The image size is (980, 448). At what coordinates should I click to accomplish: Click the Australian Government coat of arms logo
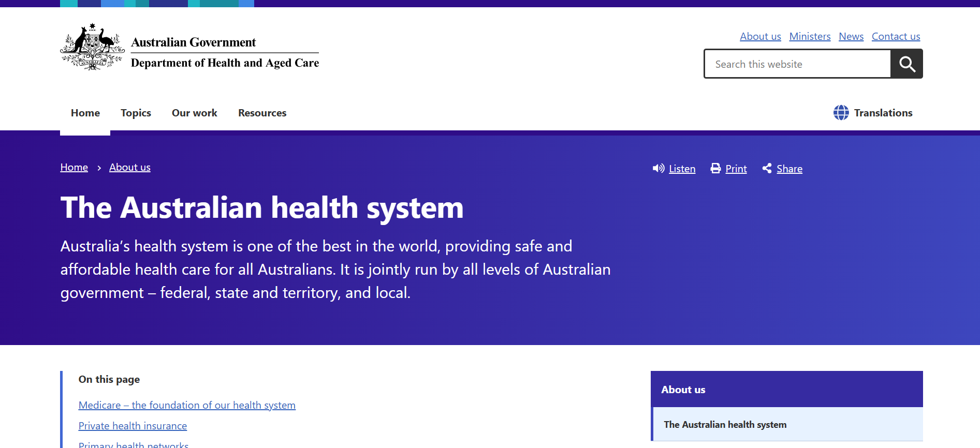92,47
